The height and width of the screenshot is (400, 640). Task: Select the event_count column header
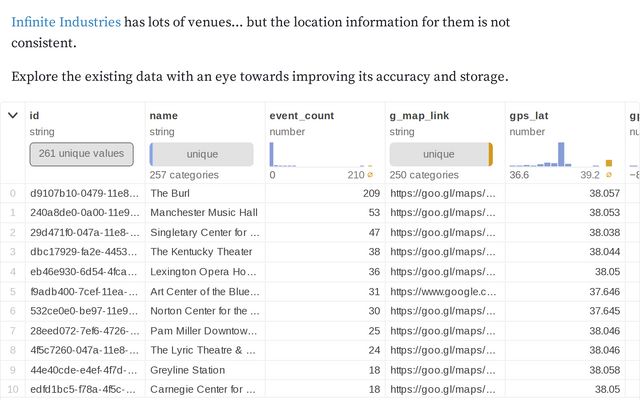click(x=302, y=116)
